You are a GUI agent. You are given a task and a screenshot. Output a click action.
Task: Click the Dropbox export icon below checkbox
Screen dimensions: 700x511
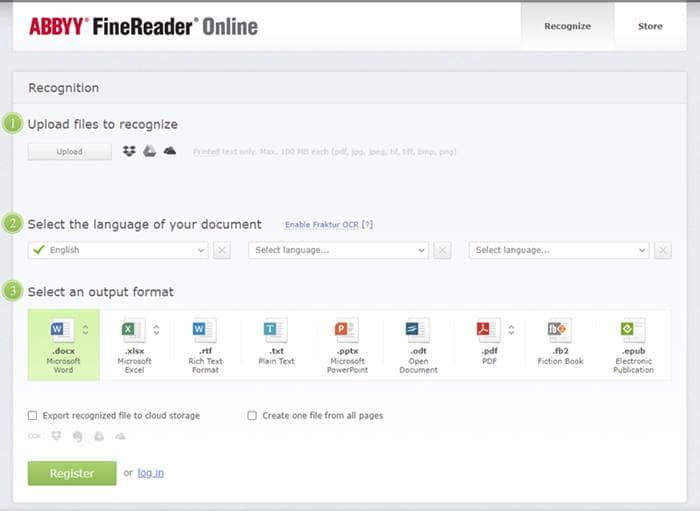point(56,436)
